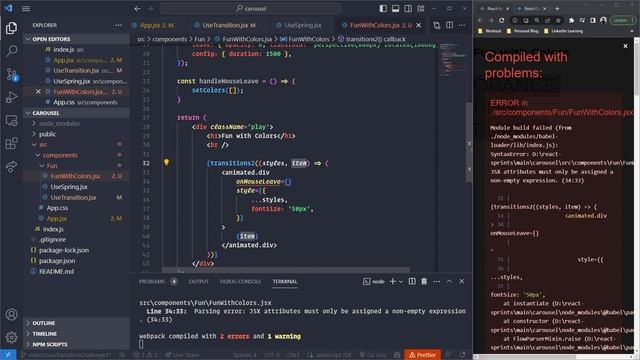640x360 pixels.
Task: Collapse the Open Editors section
Action: 76,39
